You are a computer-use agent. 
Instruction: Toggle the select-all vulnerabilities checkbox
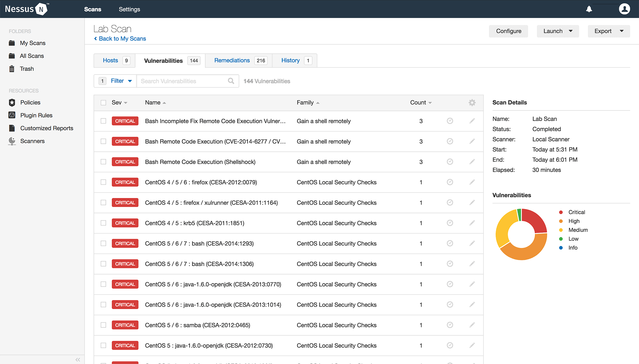[x=103, y=102]
